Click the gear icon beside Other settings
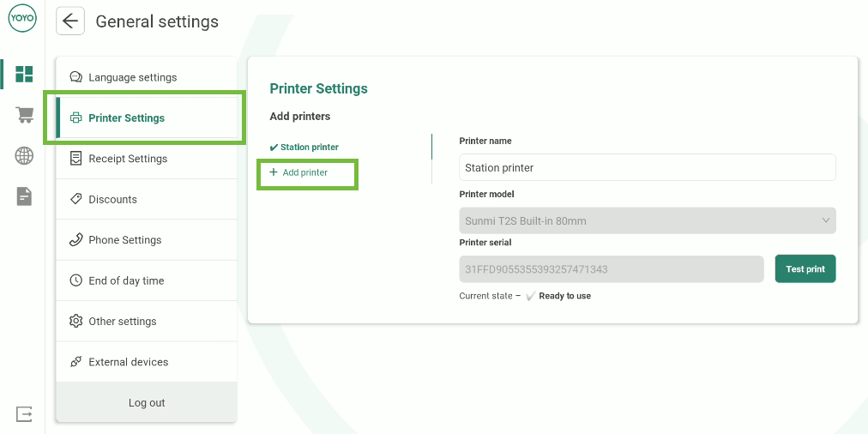The width and height of the screenshot is (868, 434). 75,321
